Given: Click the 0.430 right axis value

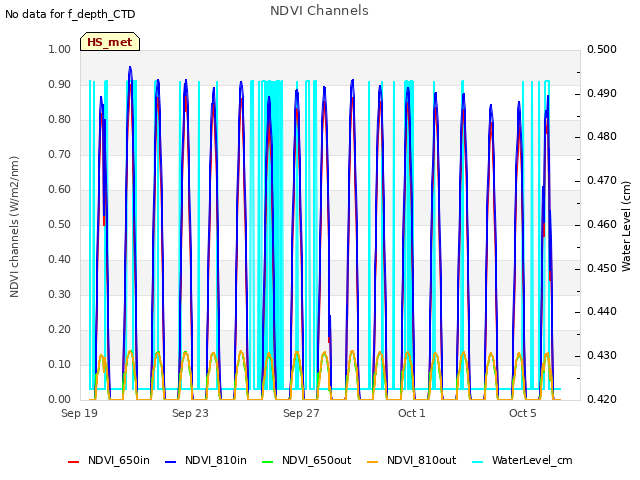Looking at the screenshot, I should (x=602, y=356).
